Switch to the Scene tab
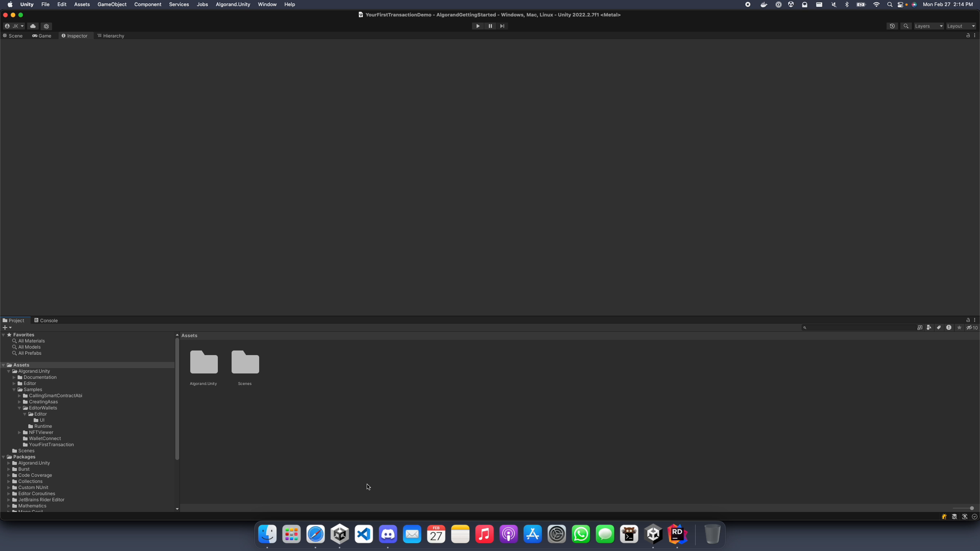The width and height of the screenshot is (980, 551). point(13,36)
